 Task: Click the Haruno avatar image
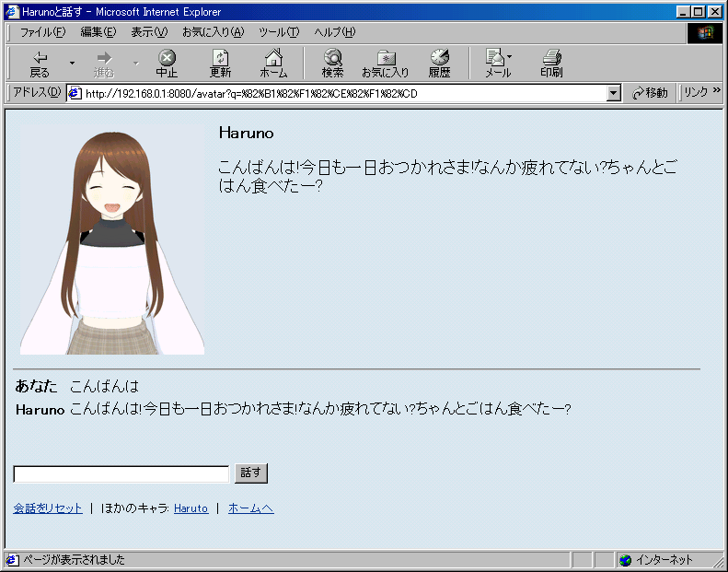(112, 239)
